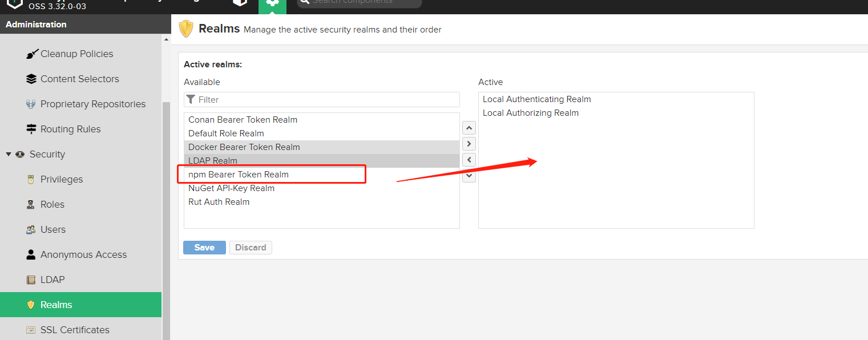
Task: Select Local Authorizing Realm in the Active list
Action: (616, 113)
